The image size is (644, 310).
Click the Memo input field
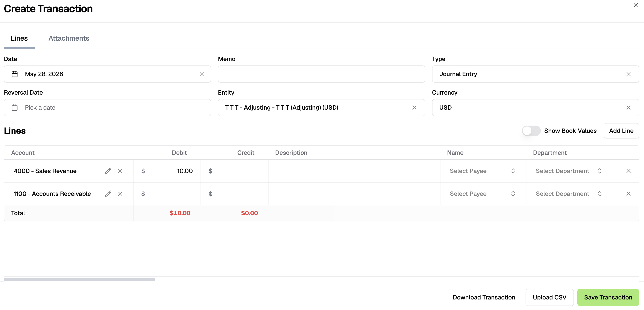click(321, 74)
